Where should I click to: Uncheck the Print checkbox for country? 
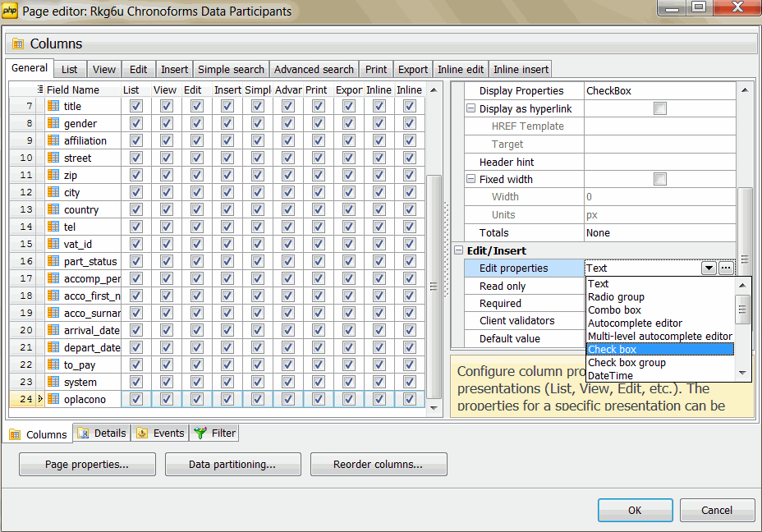coord(319,209)
